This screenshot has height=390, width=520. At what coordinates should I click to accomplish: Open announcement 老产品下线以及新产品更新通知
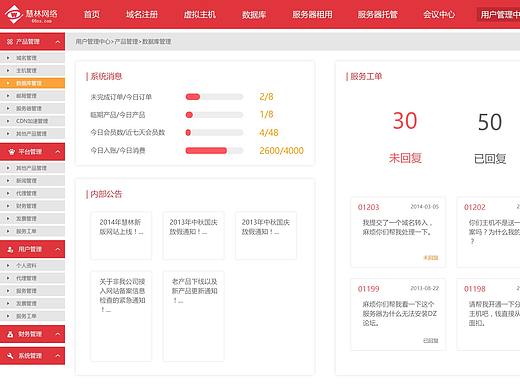pyautogui.click(x=194, y=316)
